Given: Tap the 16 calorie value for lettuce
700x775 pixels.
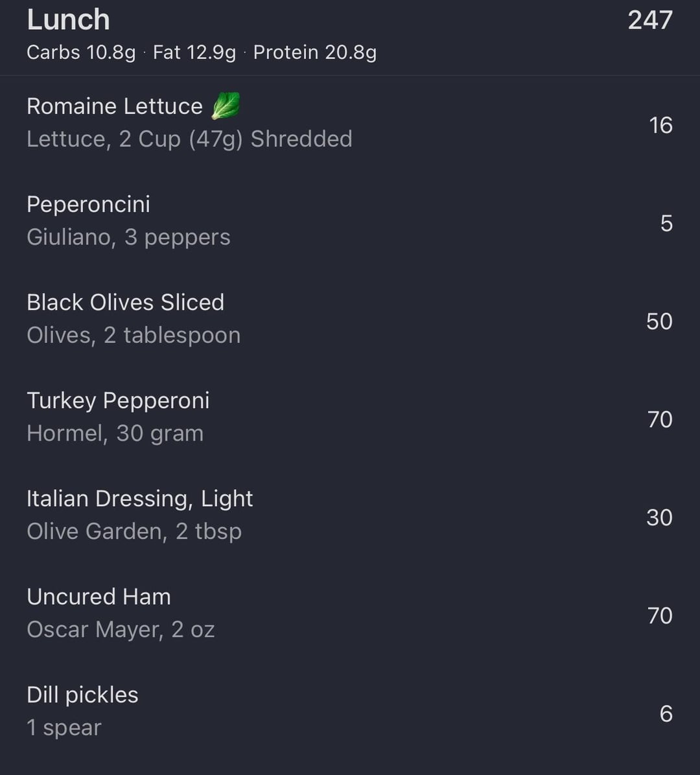Looking at the screenshot, I should point(661,125).
